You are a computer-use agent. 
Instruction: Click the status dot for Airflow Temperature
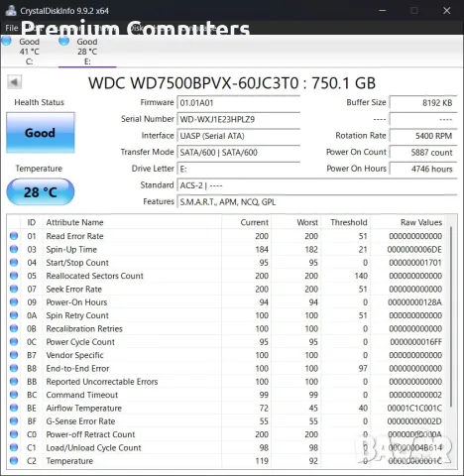[14, 408]
